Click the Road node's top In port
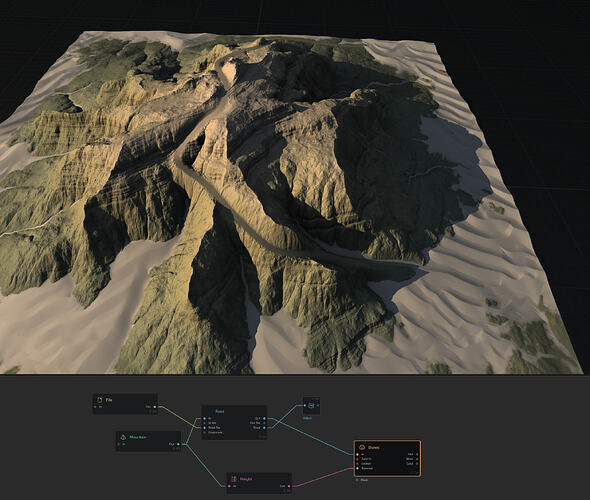590x500 pixels. pyautogui.click(x=204, y=418)
